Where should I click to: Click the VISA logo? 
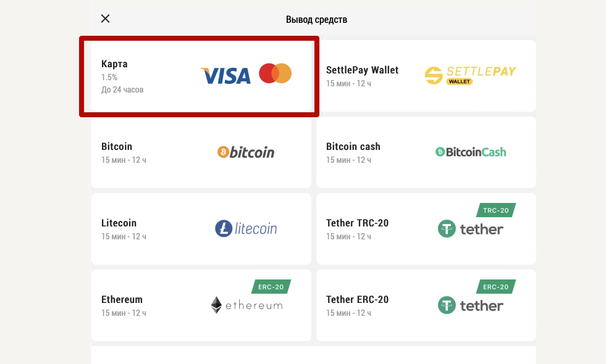[x=225, y=76]
